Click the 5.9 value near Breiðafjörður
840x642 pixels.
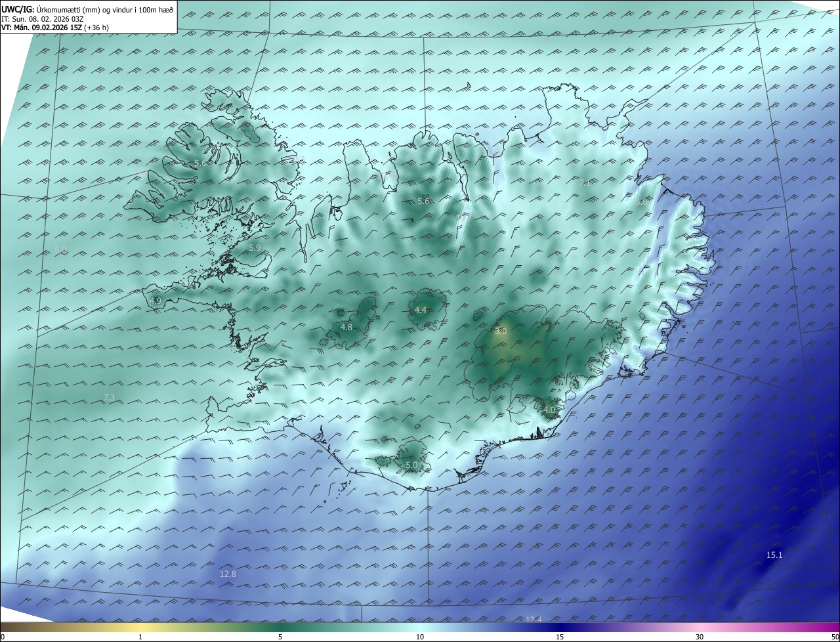coord(255,247)
